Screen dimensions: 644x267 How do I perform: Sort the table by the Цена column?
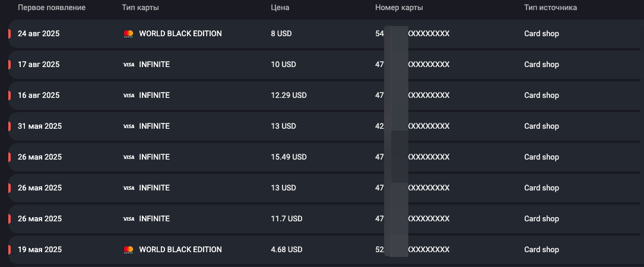pyautogui.click(x=280, y=8)
